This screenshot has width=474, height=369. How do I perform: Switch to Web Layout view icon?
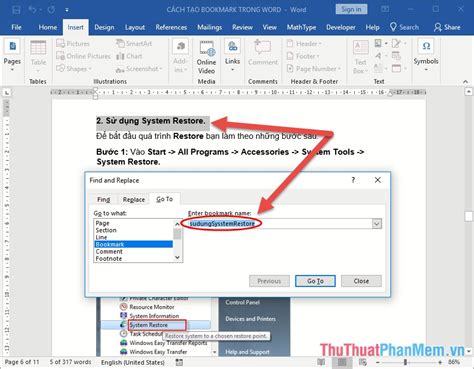(363, 362)
